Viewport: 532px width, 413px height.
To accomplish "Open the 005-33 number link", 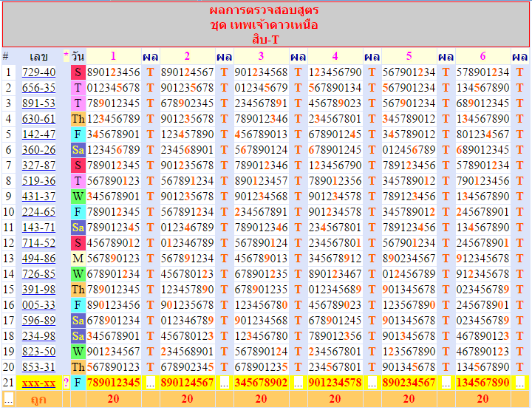I will [38, 305].
